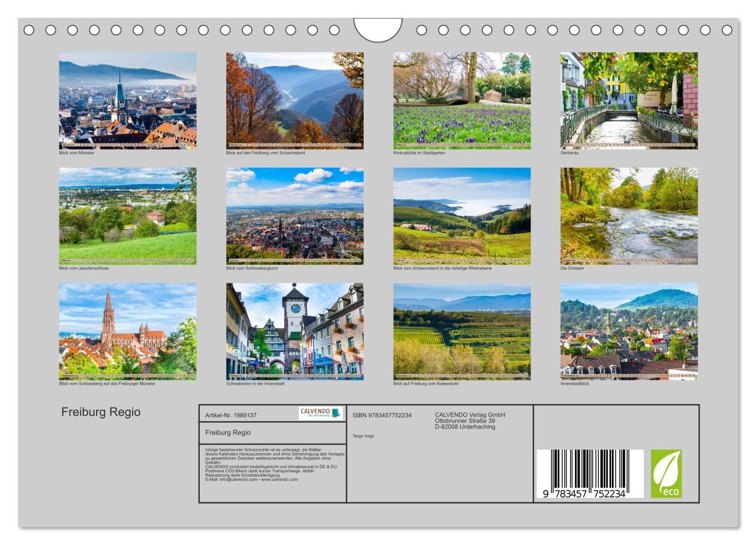Select the Freiburg vom Kaiserstuhl vineyard photo
This screenshot has height=545, width=756.
pyautogui.click(x=462, y=331)
